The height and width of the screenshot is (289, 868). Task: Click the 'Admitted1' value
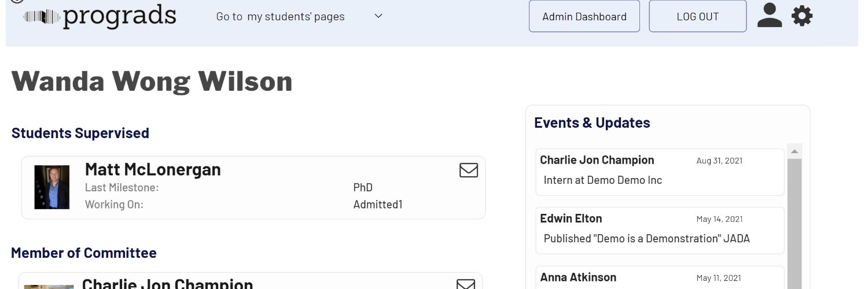tap(378, 205)
